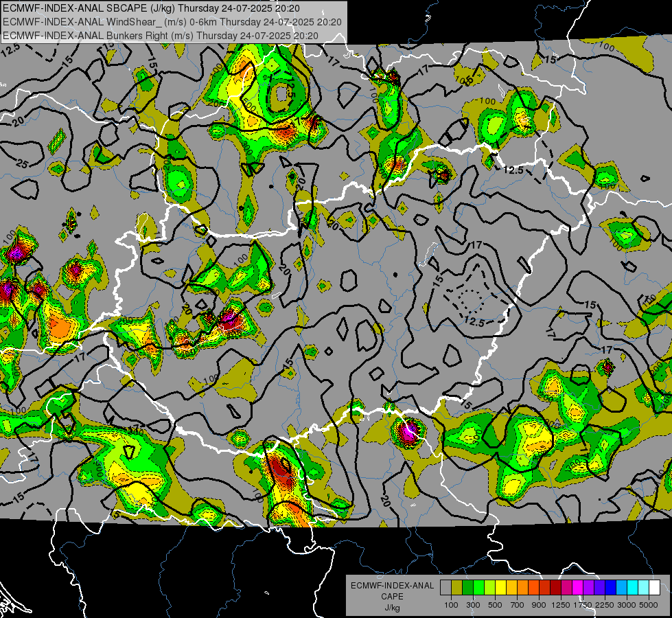
Task: Click the olive swatch in the CAPE legend
Action: coord(457,588)
